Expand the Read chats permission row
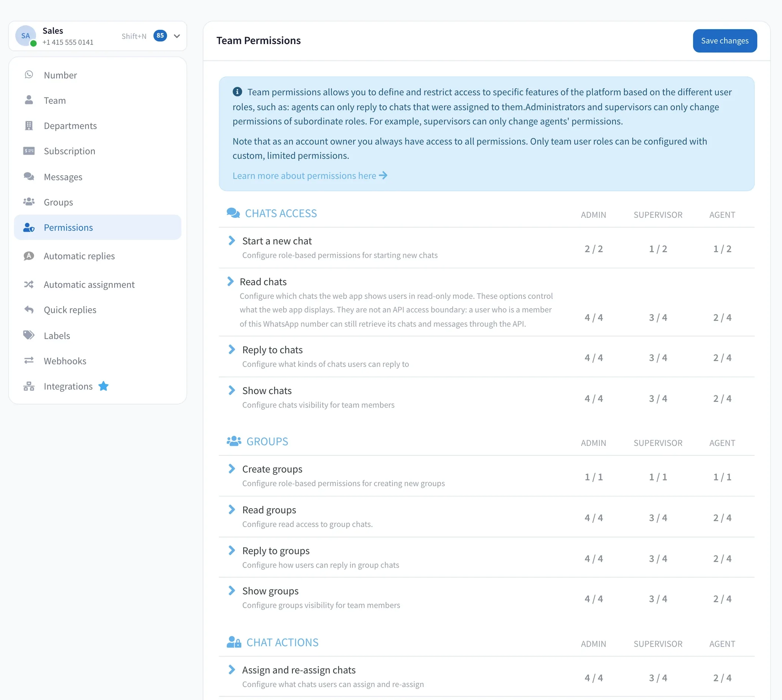 point(231,281)
